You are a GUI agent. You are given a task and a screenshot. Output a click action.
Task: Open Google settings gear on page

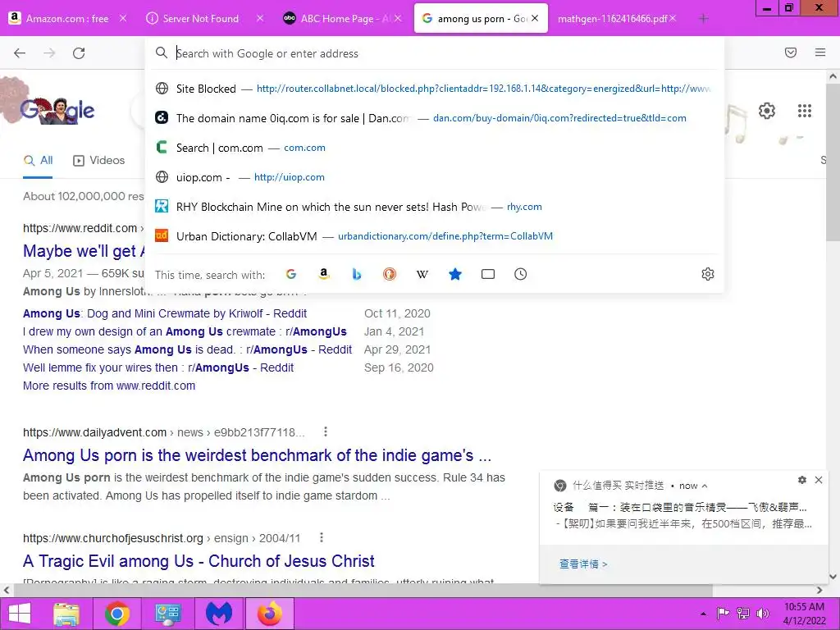[x=767, y=111]
